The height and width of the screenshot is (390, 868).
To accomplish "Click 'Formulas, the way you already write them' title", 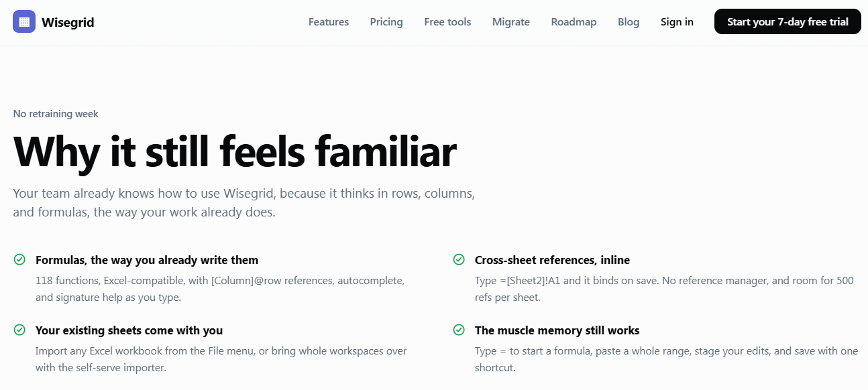I will click(x=147, y=260).
